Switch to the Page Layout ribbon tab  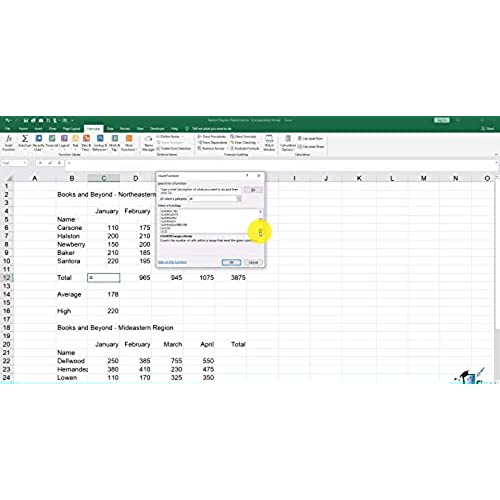click(71, 129)
